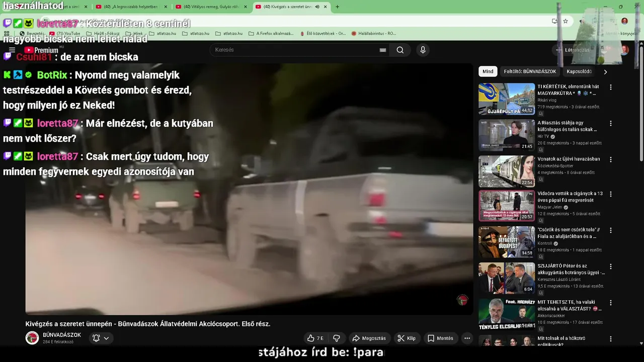Screen dimensions: 644x362
Task: Click the search magnifier button
Action: coord(400,50)
